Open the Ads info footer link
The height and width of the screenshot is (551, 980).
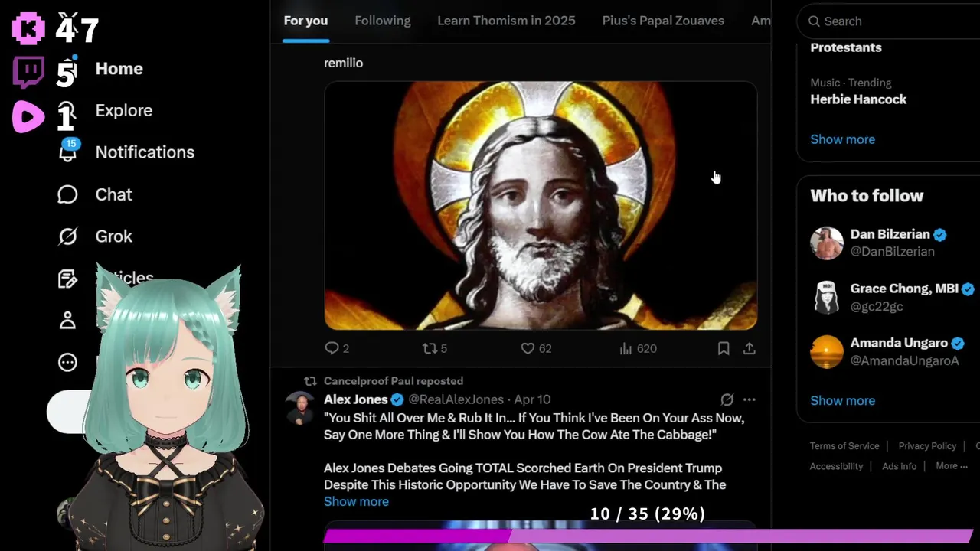point(899,466)
